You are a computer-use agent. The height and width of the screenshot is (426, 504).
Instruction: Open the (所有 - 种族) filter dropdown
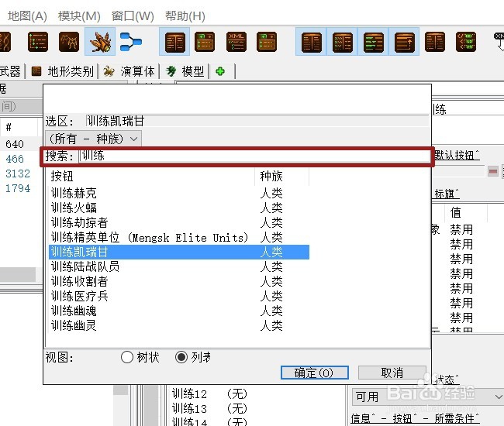(93, 139)
